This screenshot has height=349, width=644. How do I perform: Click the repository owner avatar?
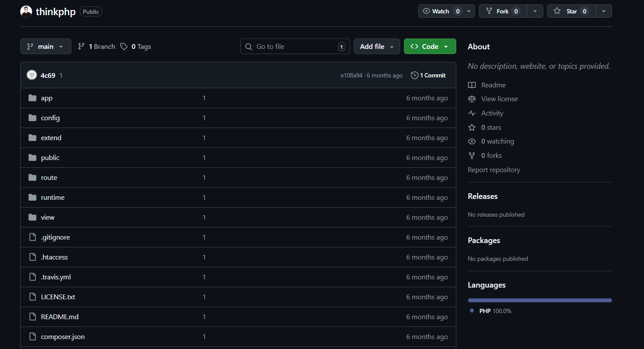pyautogui.click(x=26, y=12)
